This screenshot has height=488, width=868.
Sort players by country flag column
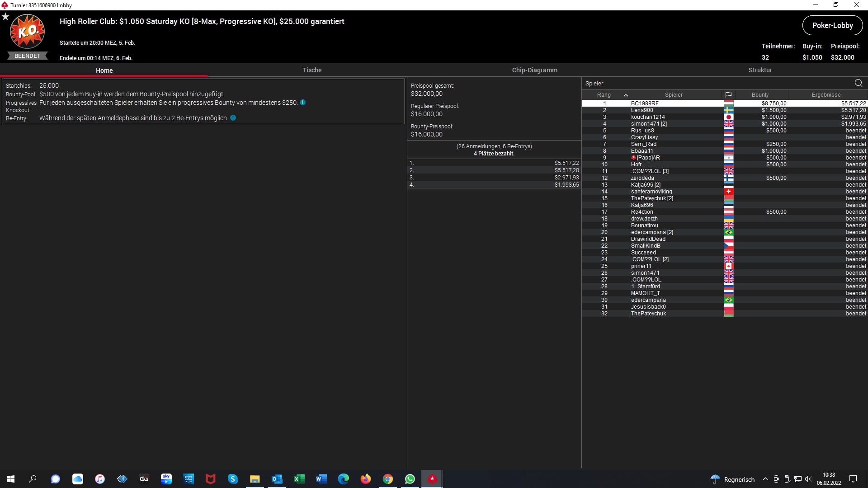coord(728,95)
